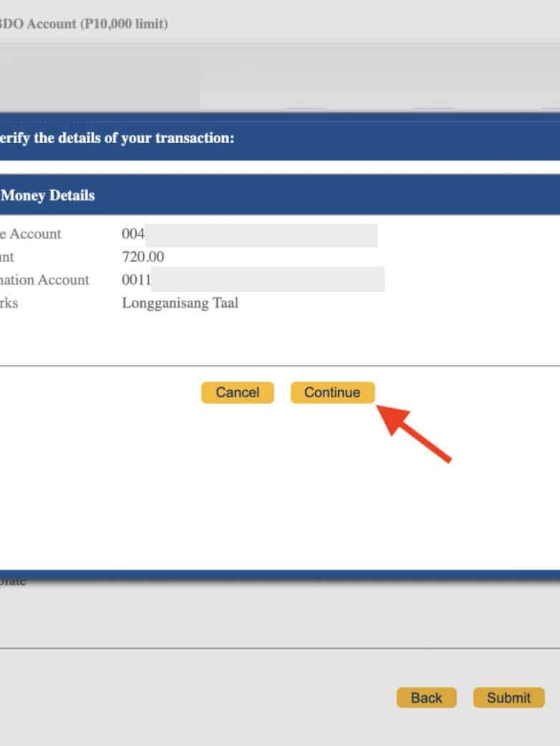Click the Longganisang Taal remarks text
Image resolution: width=560 pixels, height=746 pixels.
click(180, 303)
